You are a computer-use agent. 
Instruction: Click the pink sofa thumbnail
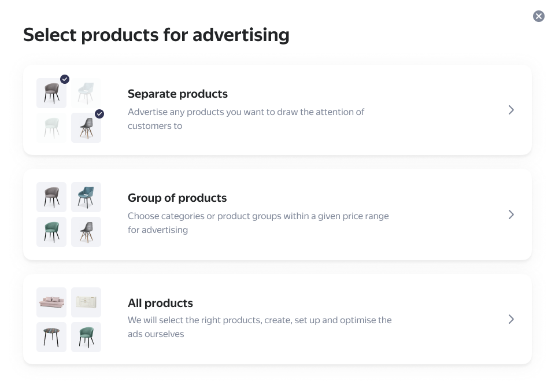pyautogui.click(x=51, y=302)
